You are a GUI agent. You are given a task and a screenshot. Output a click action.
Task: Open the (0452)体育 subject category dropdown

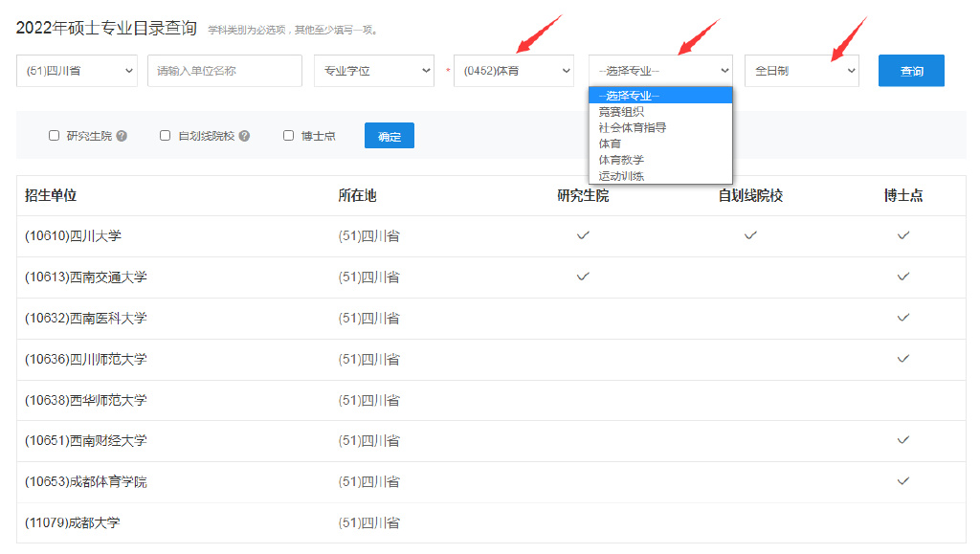point(513,71)
